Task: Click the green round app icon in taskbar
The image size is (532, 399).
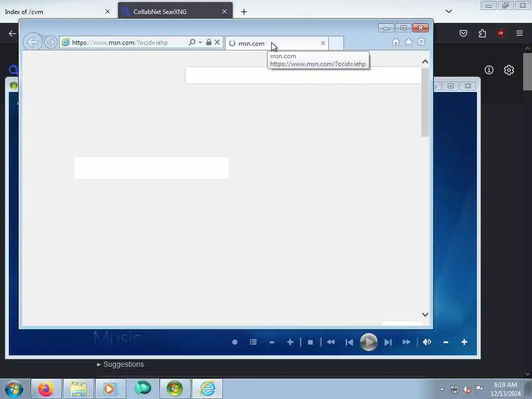Action: tap(143, 389)
